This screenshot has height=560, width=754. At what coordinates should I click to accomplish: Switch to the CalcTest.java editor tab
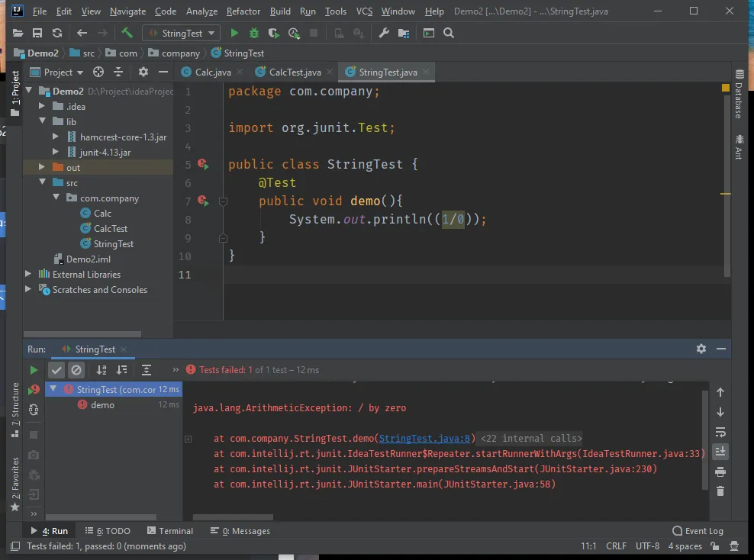pos(295,72)
